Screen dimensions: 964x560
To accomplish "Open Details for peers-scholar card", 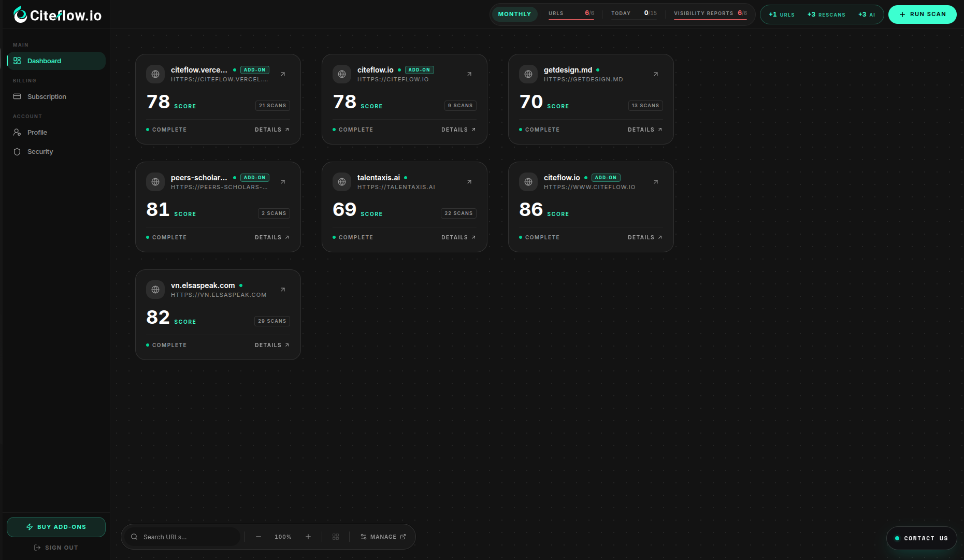I will click(x=272, y=237).
